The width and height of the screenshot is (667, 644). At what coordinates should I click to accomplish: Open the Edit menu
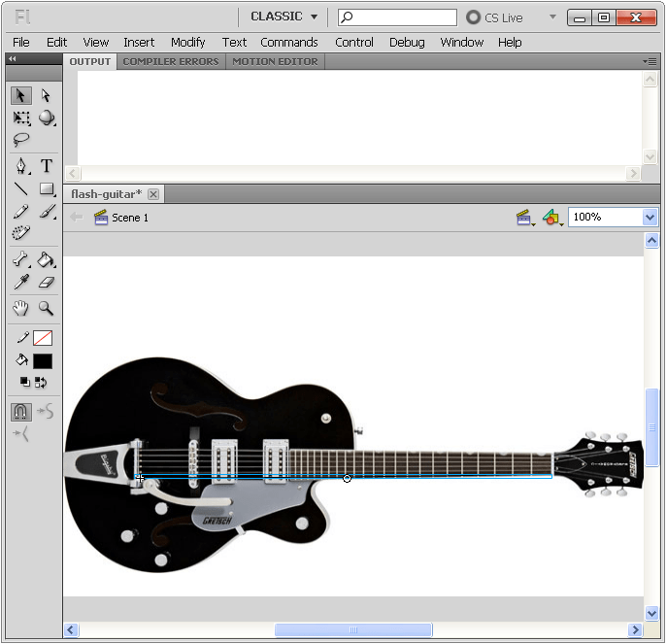(56, 42)
